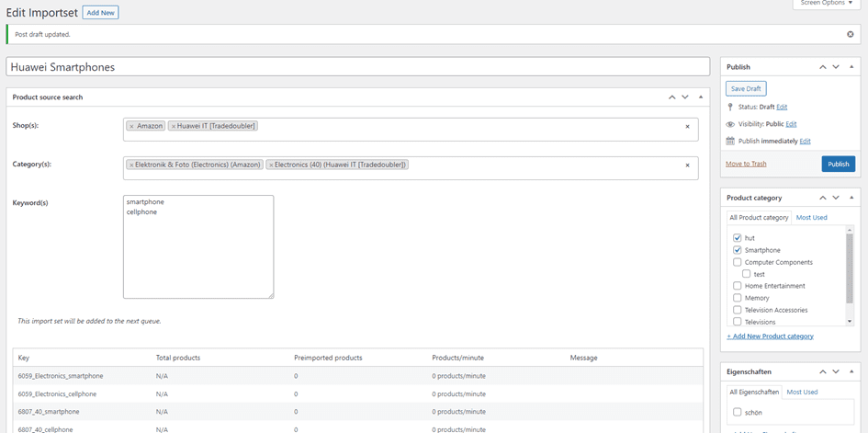Dismiss the 'Post draft updated' notice
The width and height of the screenshot is (868, 433).
point(850,34)
